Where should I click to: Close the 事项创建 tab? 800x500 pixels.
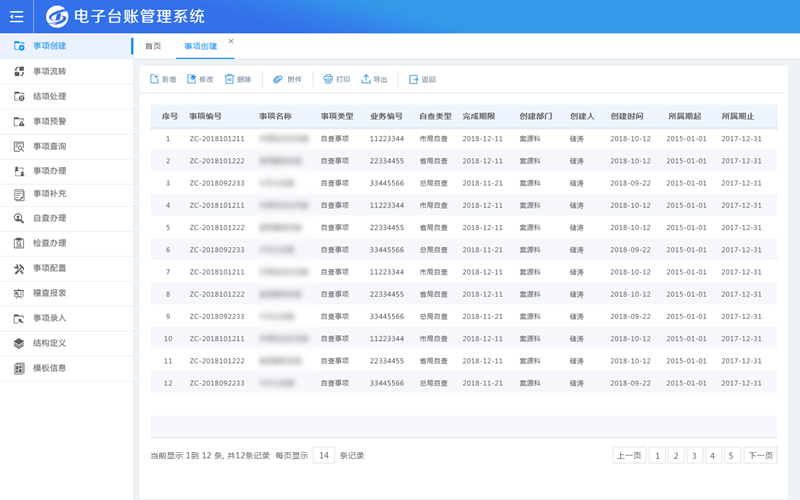pyautogui.click(x=231, y=41)
